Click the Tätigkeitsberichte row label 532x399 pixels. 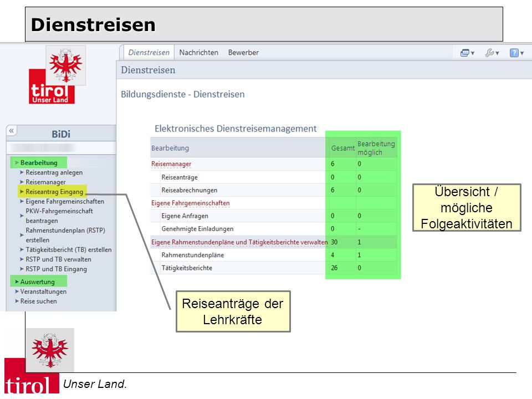[x=187, y=268]
